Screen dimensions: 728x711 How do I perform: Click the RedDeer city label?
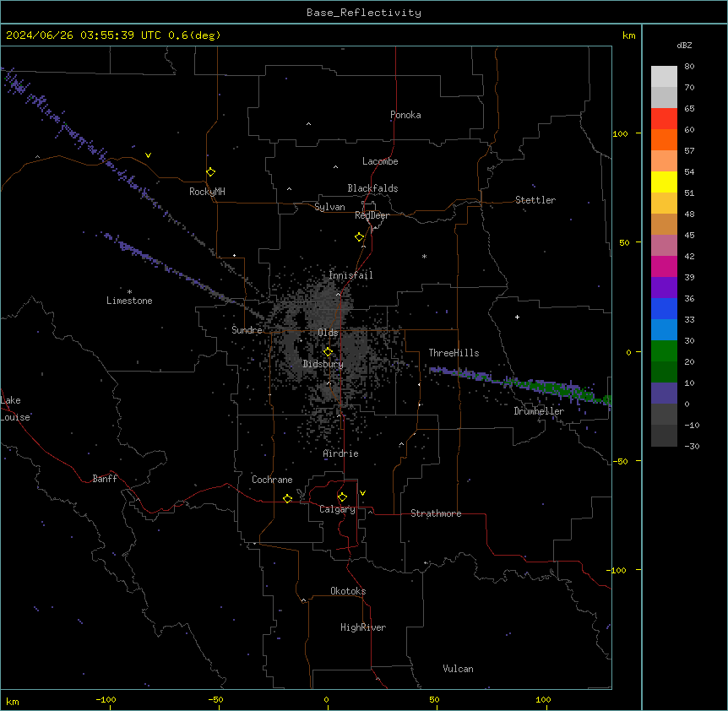(x=372, y=215)
